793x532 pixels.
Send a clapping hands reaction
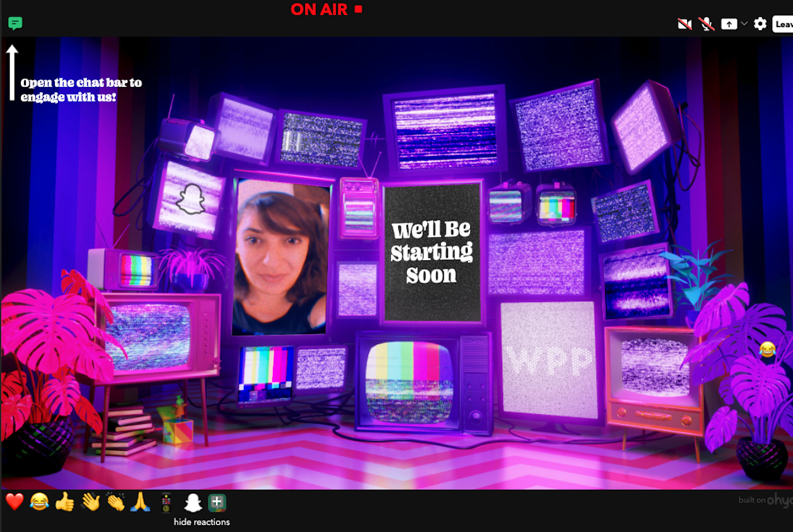click(116, 502)
